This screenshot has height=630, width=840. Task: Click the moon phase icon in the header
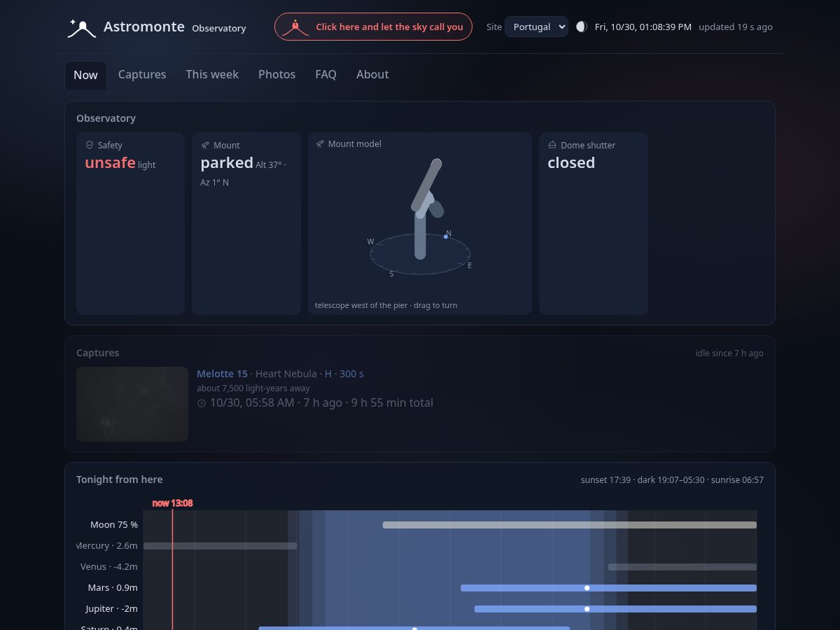[x=582, y=27]
